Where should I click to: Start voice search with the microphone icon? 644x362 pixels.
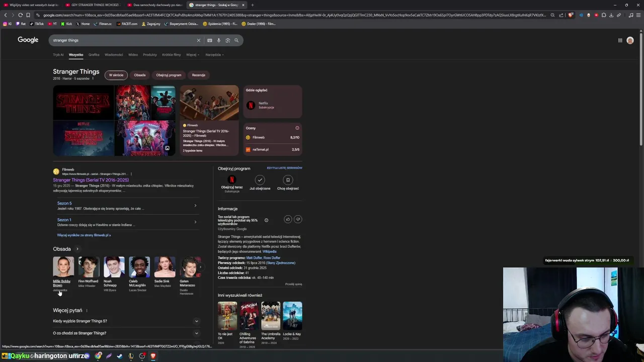pos(219,40)
